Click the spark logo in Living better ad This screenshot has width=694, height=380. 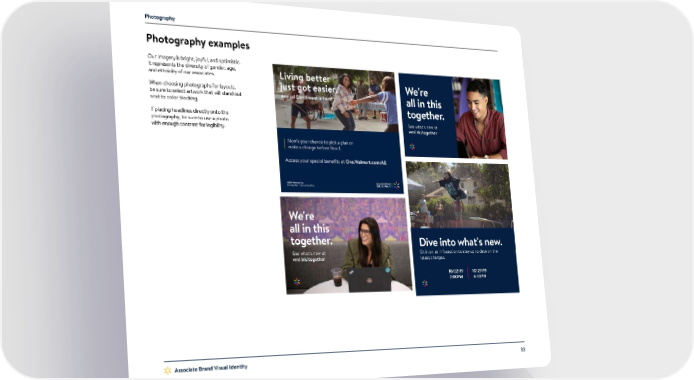(397, 185)
